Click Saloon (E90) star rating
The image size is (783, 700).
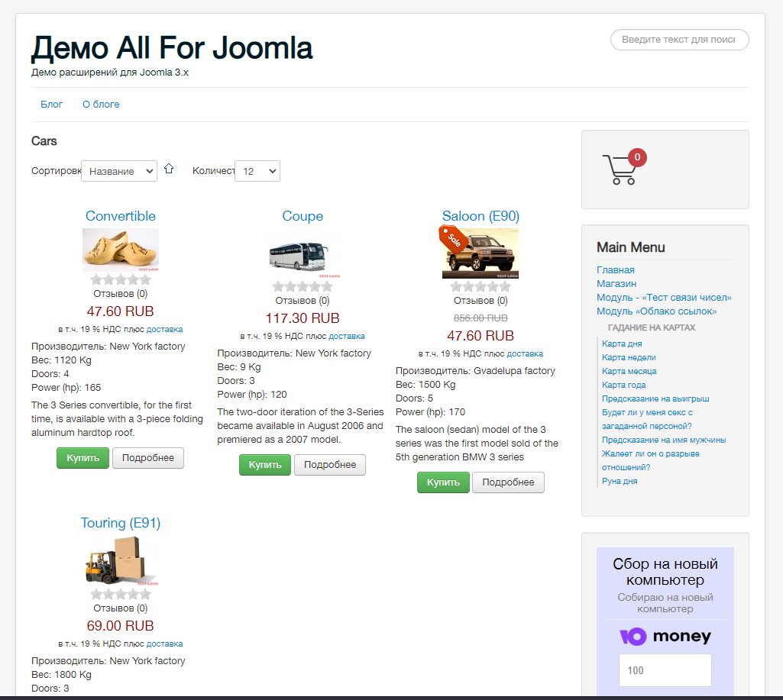pyautogui.click(x=481, y=286)
